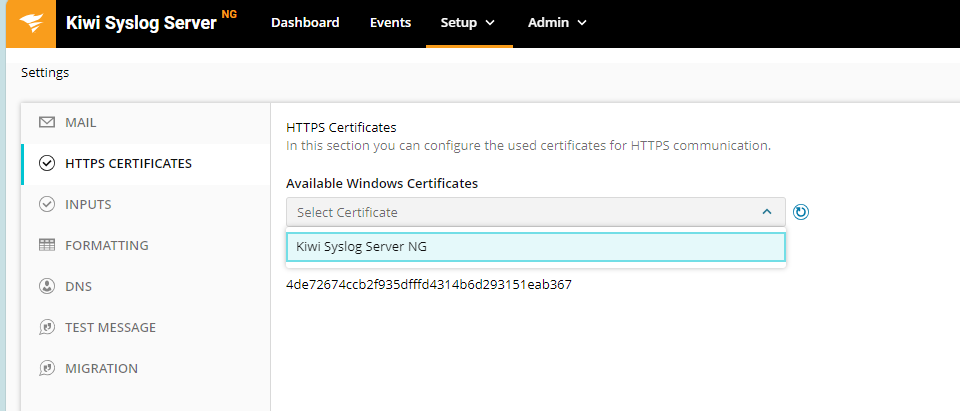Go to the Events page
This screenshot has width=960, height=411.
point(391,23)
